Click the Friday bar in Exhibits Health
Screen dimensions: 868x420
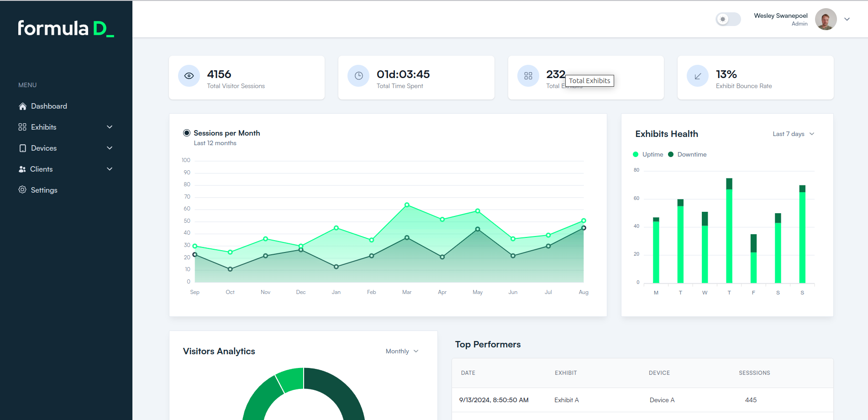point(753,258)
